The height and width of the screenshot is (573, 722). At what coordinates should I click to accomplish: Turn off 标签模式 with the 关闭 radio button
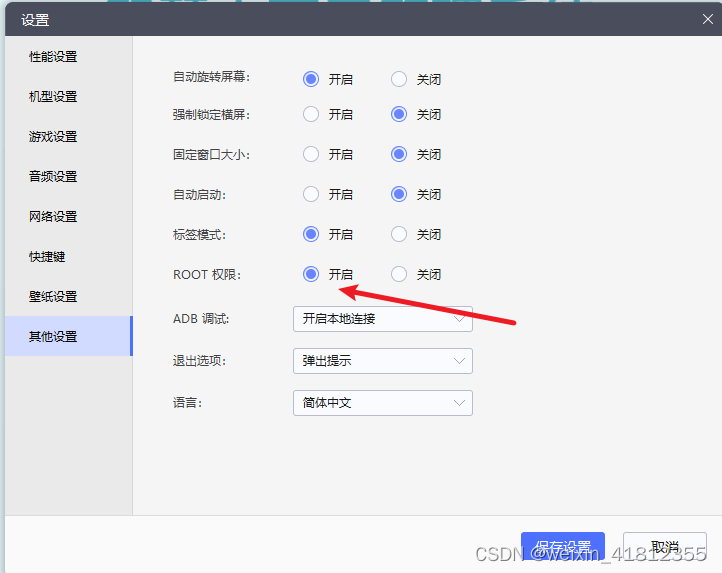tap(399, 234)
